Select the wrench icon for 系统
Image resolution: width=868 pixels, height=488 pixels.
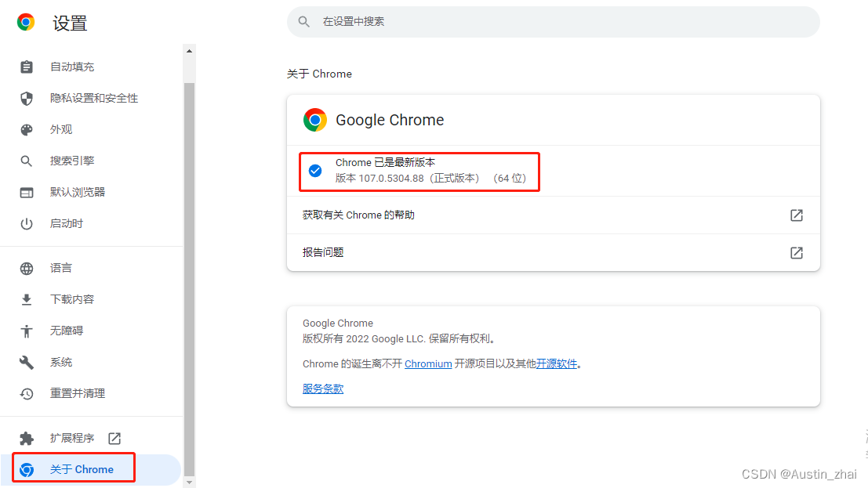click(26, 363)
